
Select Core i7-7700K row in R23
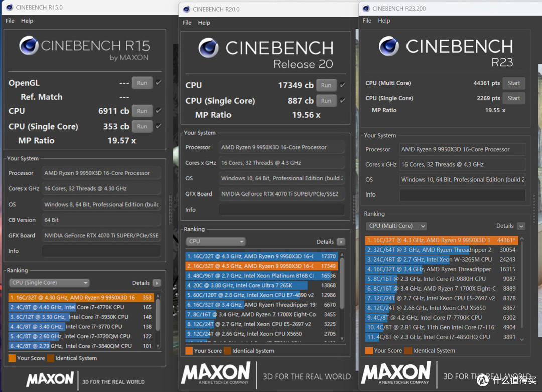coord(442,317)
